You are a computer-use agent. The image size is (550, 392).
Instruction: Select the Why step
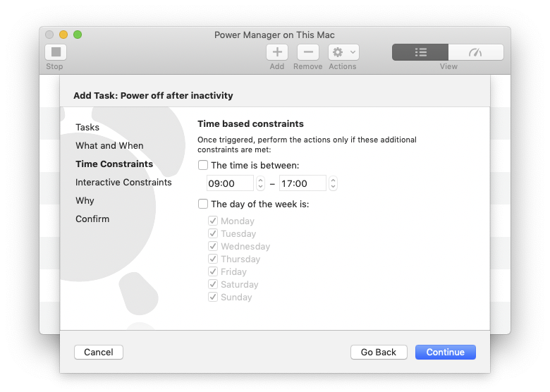(85, 201)
